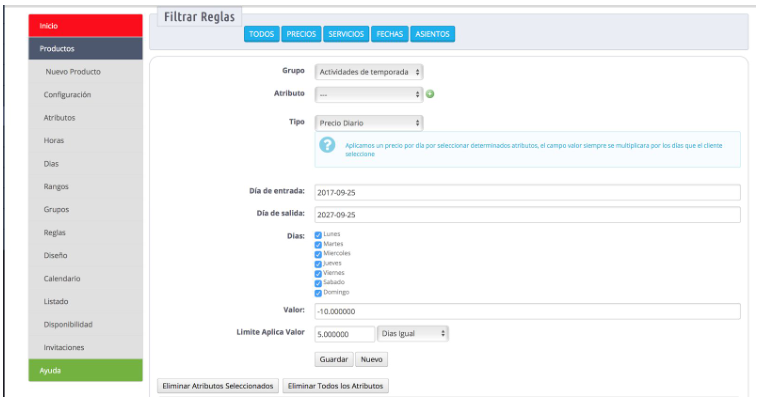
Task: Toggle the Domingo checkbox
Action: (x=318, y=293)
